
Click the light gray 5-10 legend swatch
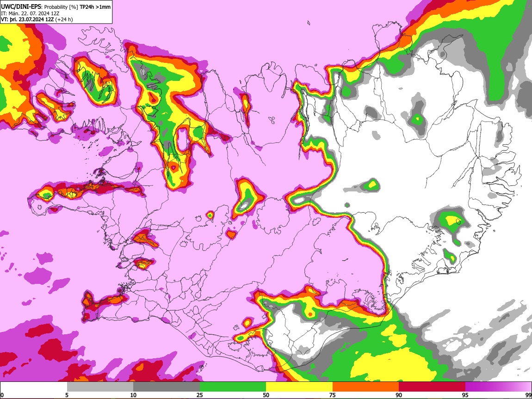(100, 387)
